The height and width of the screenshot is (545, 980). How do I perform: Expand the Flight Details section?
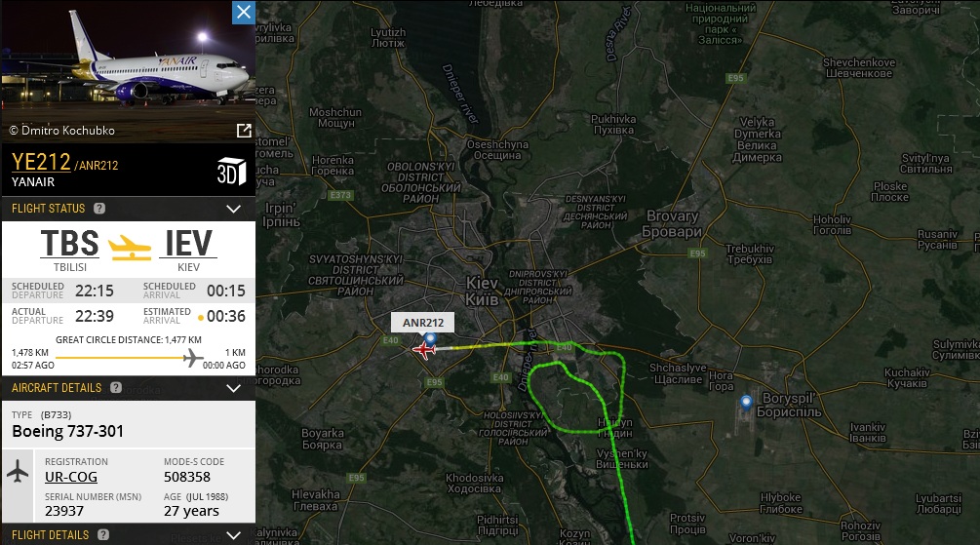[233, 535]
